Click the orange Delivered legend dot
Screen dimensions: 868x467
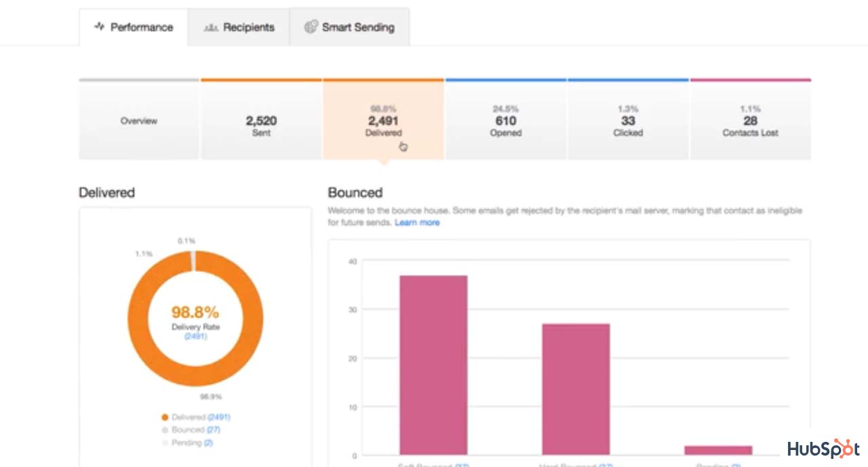pyautogui.click(x=165, y=417)
